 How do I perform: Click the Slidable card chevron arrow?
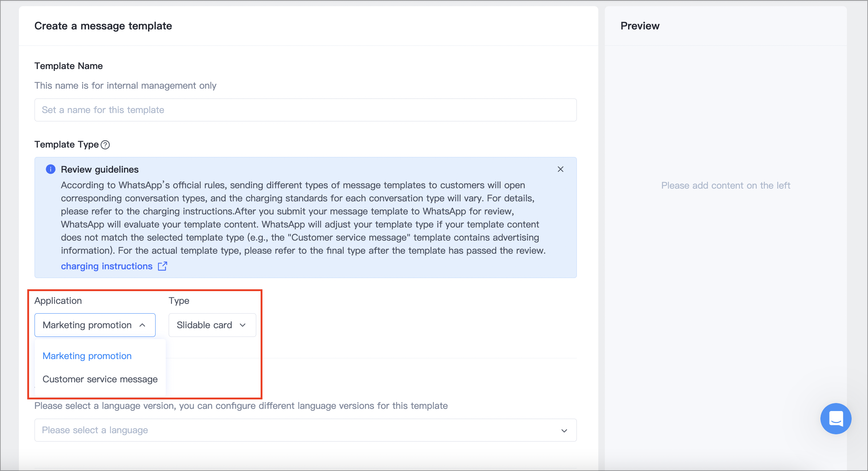point(243,325)
